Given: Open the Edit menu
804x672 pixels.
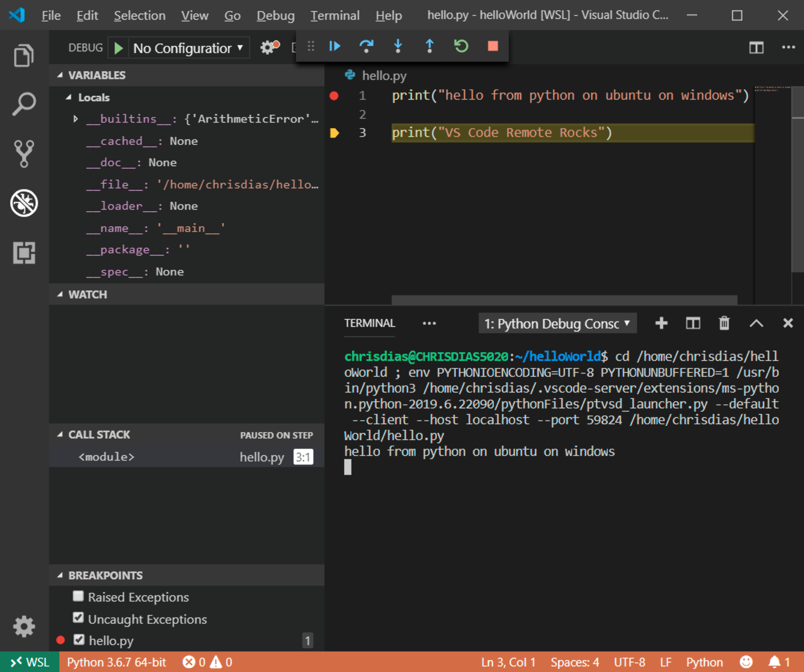Looking at the screenshot, I should coord(87,15).
